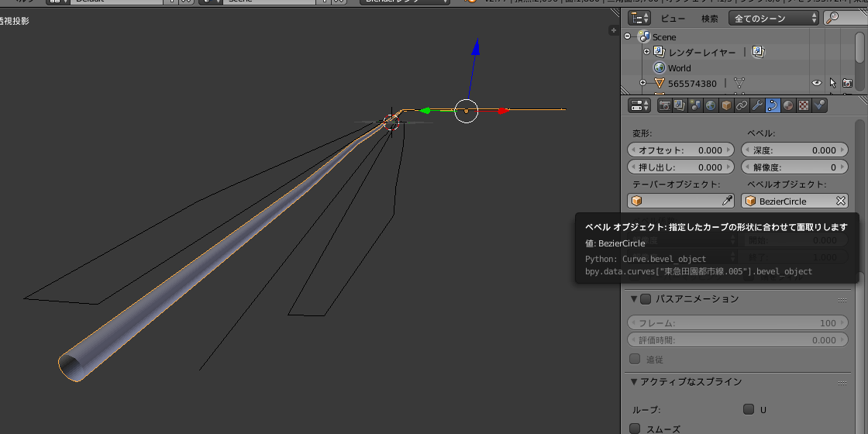Click the white manipulator center circle
This screenshot has width=868, height=434.
point(466,112)
